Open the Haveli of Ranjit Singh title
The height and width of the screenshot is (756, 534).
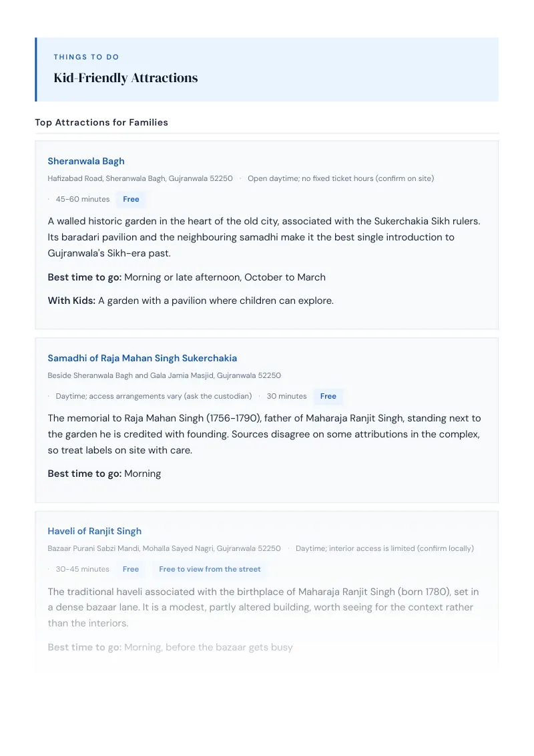pos(95,532)
